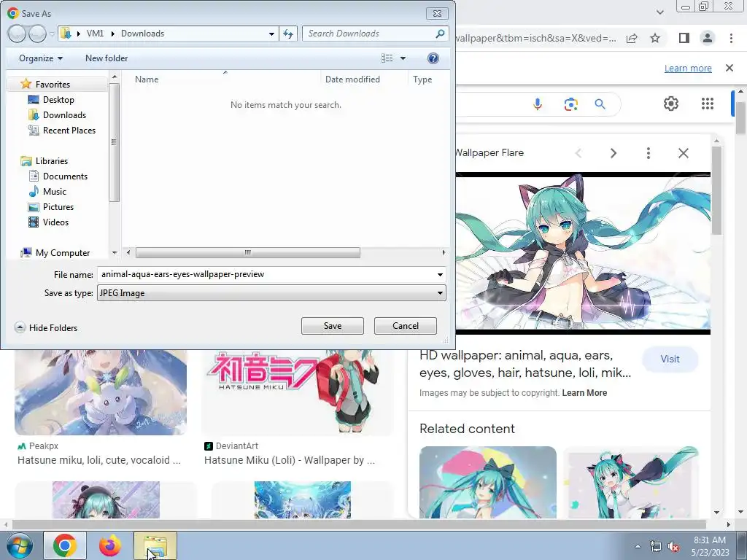Sort by the Type column header

[422, 79]
